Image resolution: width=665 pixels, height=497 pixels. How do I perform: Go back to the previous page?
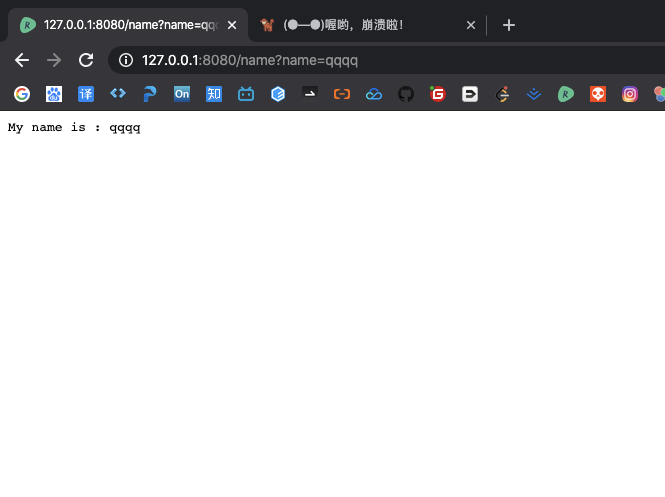coord(22,60)
